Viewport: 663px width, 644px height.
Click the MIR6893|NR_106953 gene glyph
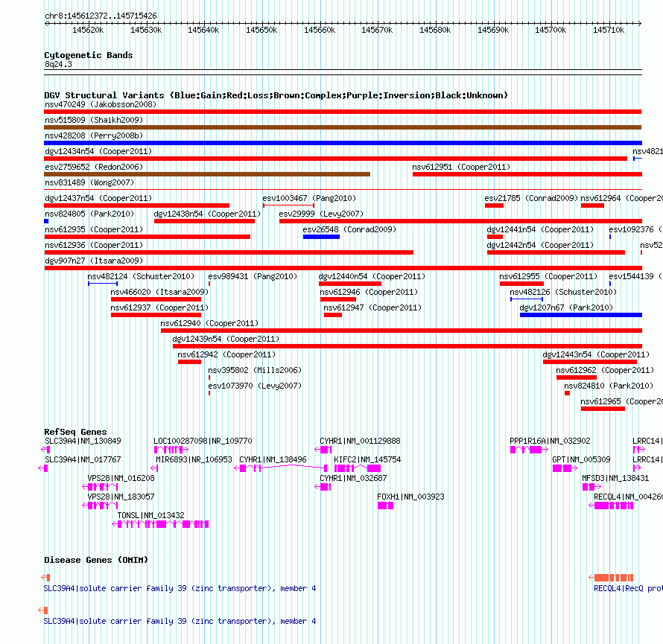[154, 468]
